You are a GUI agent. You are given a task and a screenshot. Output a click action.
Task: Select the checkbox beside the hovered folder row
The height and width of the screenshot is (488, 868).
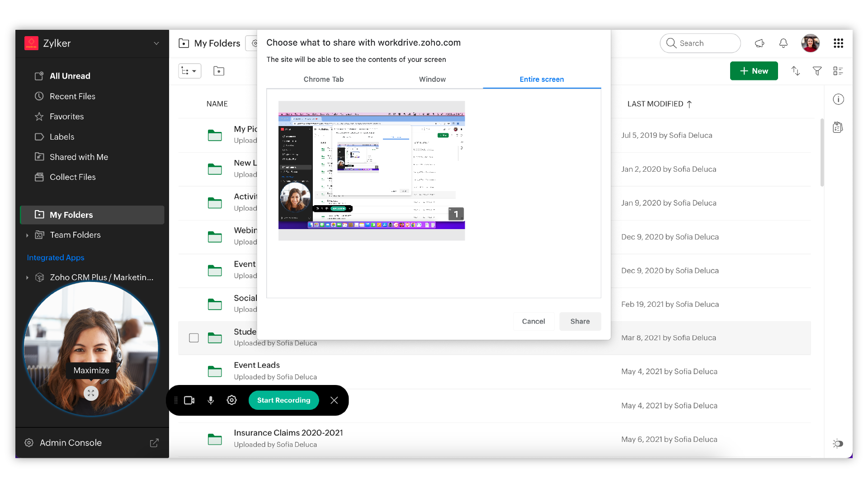pyautogui.click(x=194, y=338)
